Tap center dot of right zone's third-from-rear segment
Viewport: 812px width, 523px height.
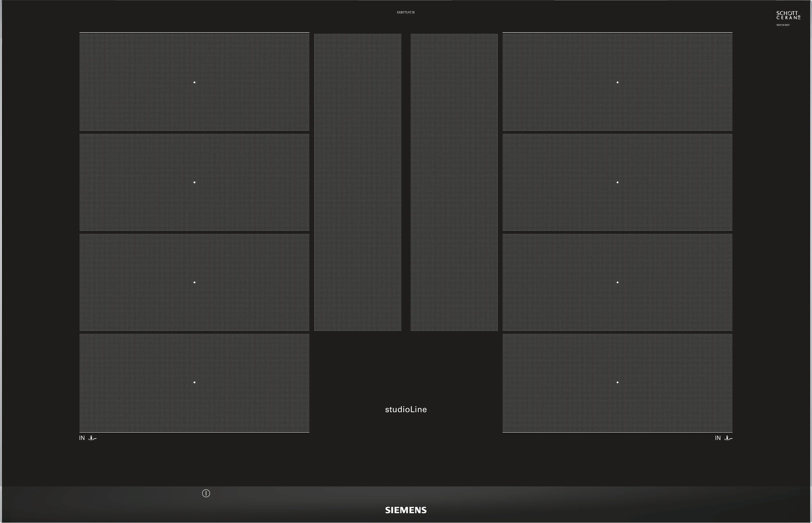(617, 283)
